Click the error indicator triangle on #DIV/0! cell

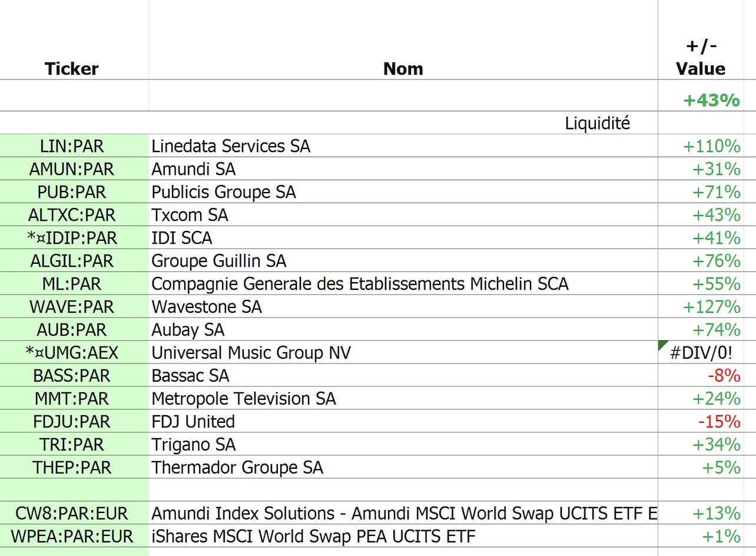click(662, 345)
